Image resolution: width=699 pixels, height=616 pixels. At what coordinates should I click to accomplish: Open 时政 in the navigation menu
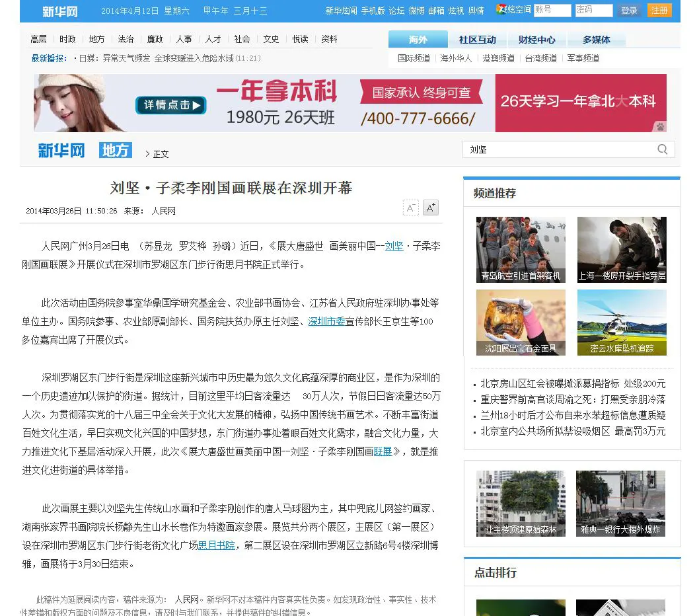67,39
